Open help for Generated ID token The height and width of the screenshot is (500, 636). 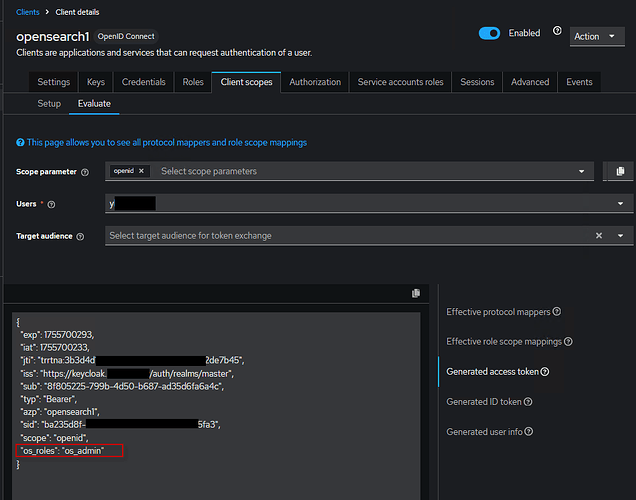[x=528, y=401]
